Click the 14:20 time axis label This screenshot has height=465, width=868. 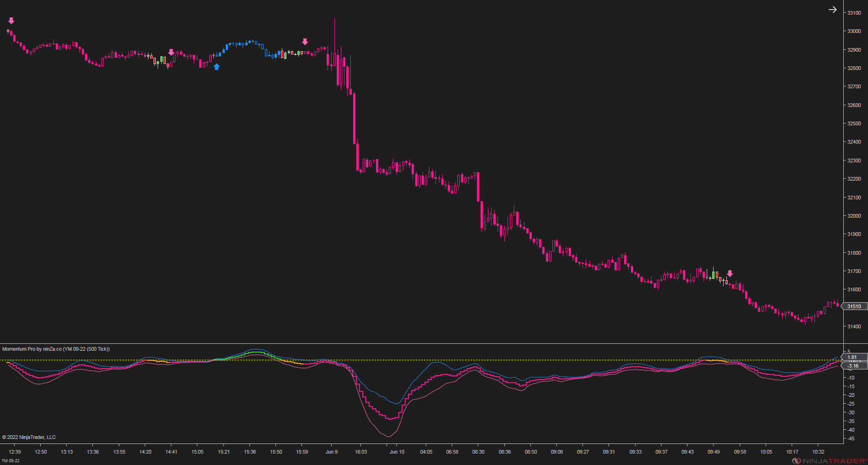click(145, 452)
